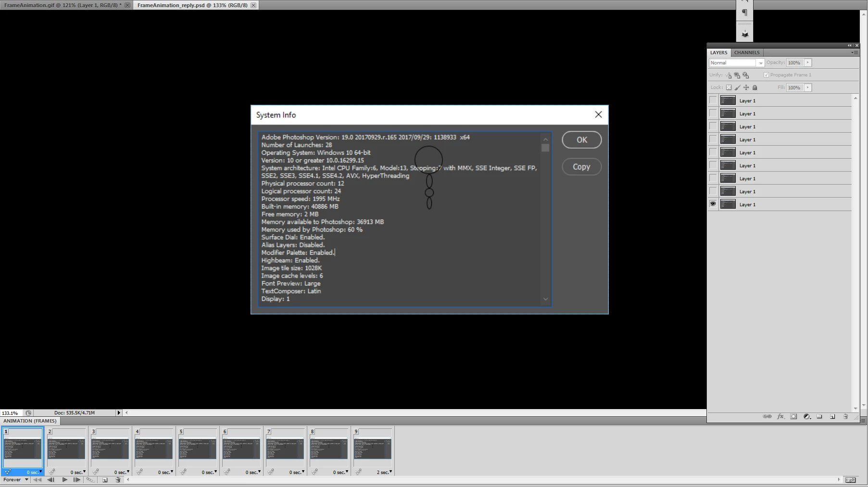Hide the bottom visible Layer 1 eye
The height and width of the screenshot is (487, 868).
click(713, 204)
